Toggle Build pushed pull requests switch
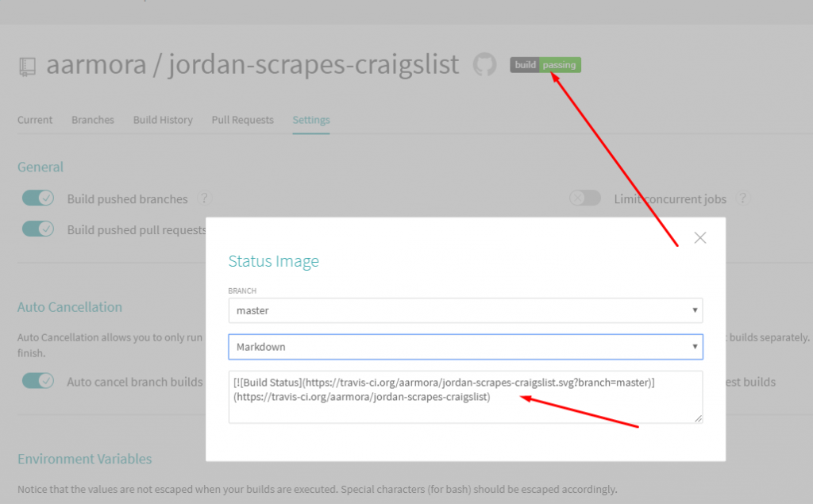Screen dimensions: 813x504 pyautogui.click(x=38, y=229)
